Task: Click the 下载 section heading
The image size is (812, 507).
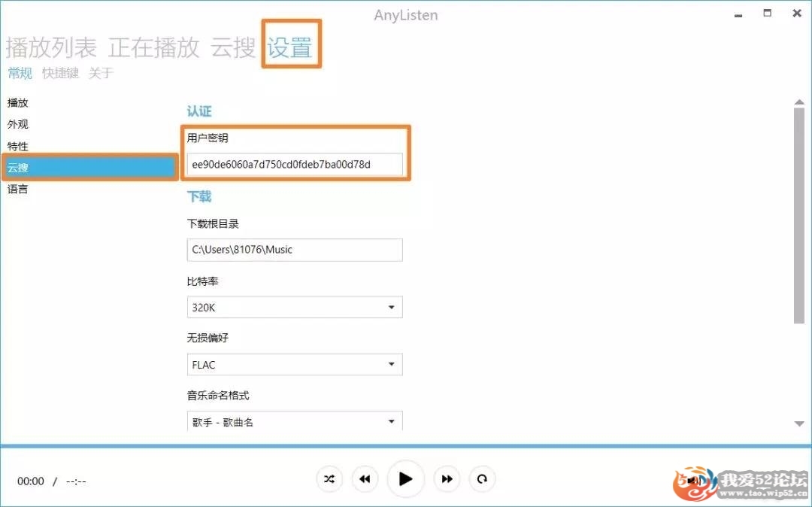Action: (199, 197)
